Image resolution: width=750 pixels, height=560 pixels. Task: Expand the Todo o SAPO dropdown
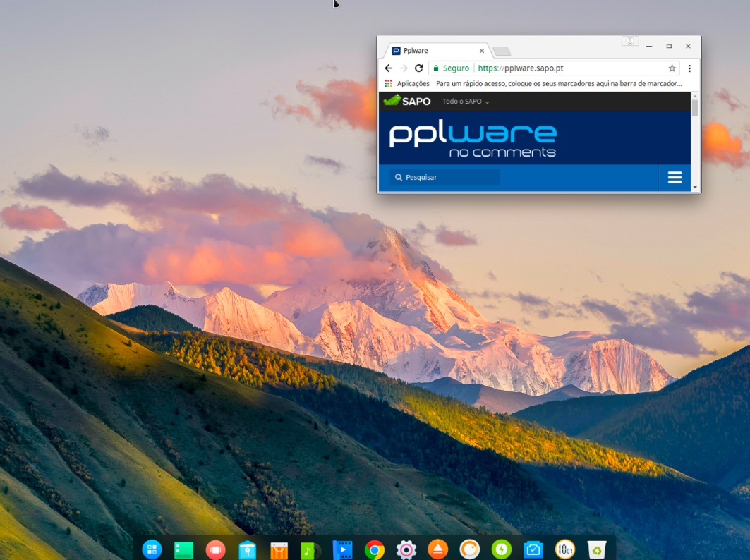(x=464, y=101)
